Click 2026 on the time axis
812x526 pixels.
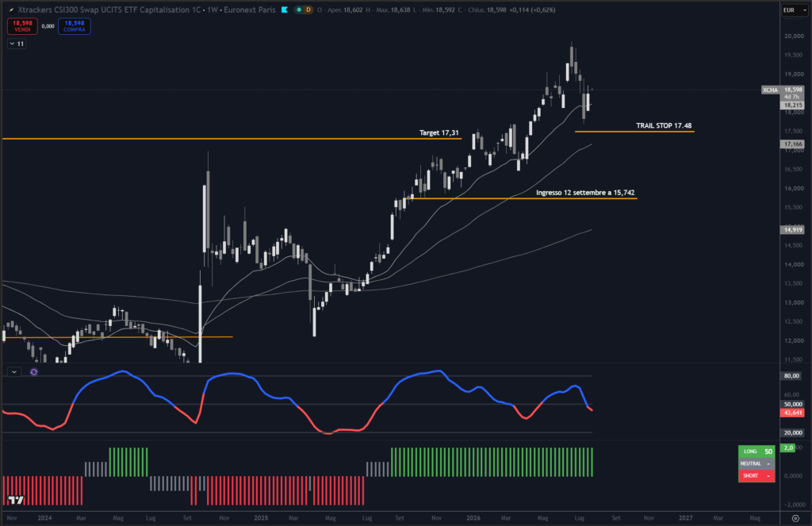pyautogui.click(x=473, y=518)
